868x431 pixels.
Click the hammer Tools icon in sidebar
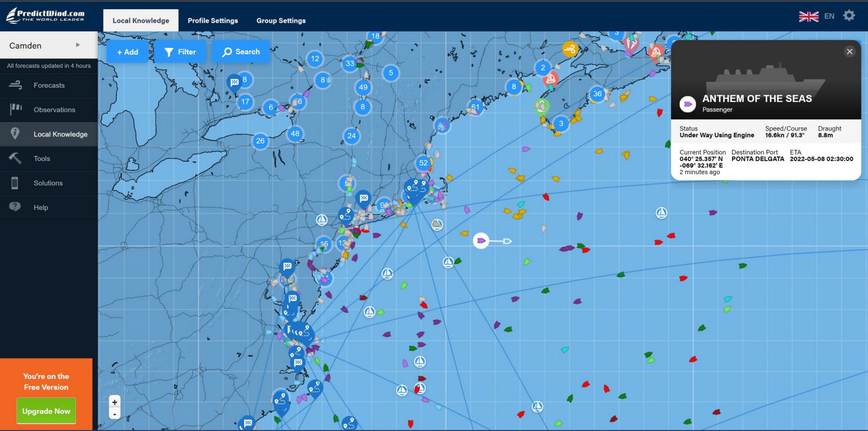(15, 158)
